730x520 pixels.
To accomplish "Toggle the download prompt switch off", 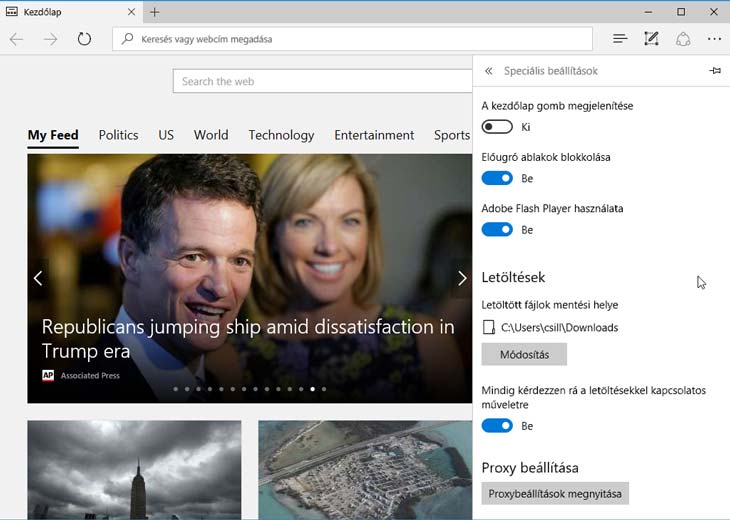I will click(x=497, y=426).
